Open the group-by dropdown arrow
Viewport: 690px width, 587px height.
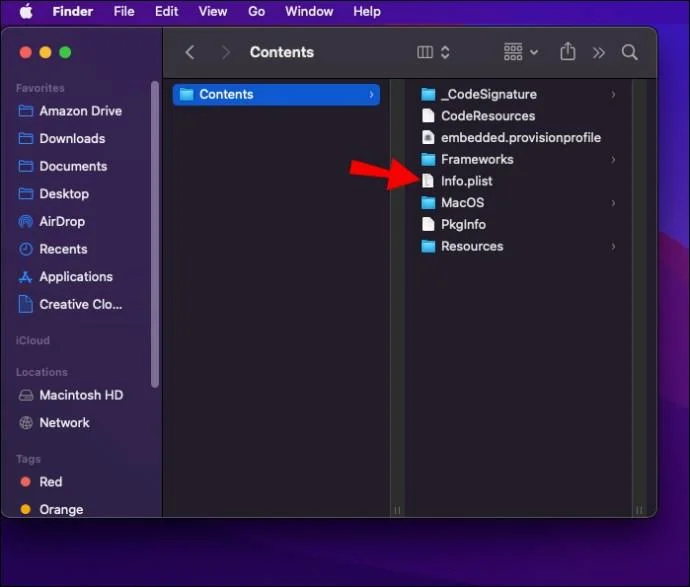click(534, 53)
